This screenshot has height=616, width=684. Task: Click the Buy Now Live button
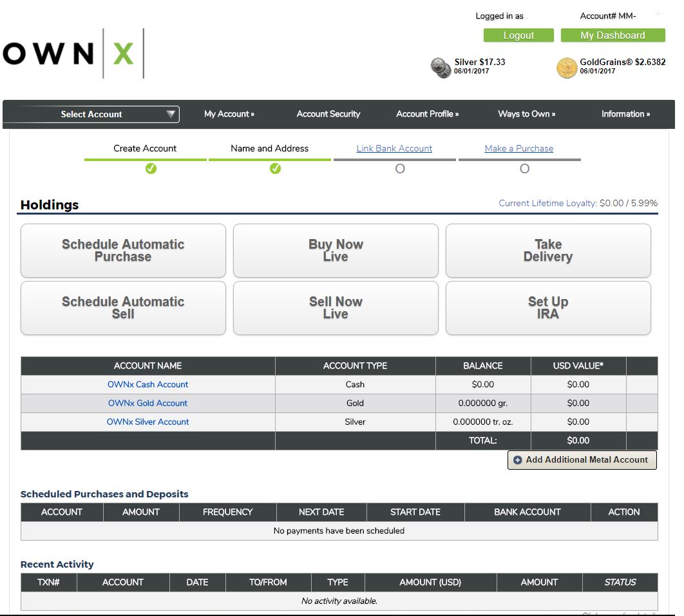coord(336,251)
